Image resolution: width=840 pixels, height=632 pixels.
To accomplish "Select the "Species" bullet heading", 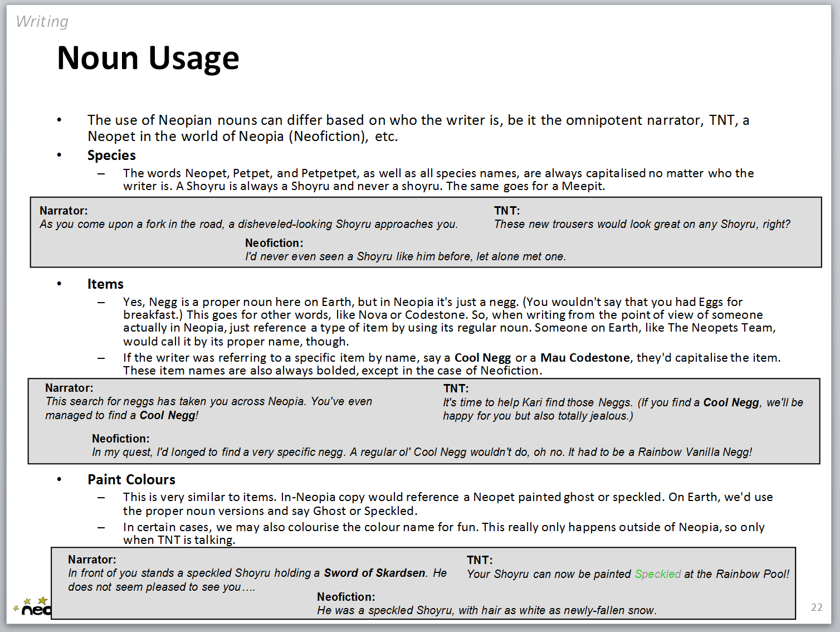I will 111,155.
